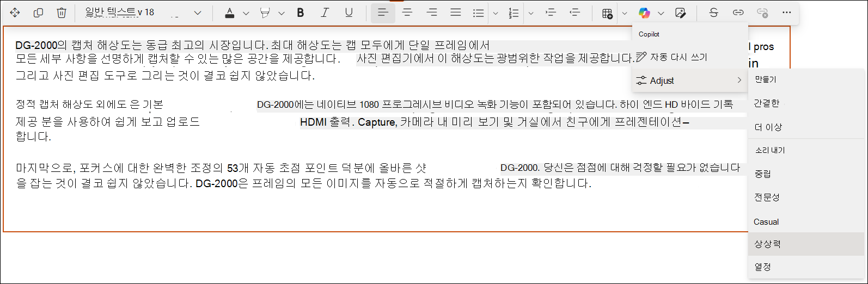868x284 pixels.
Task: Select 만들기 in Adjust submenu
Action: tap(806, 79)
